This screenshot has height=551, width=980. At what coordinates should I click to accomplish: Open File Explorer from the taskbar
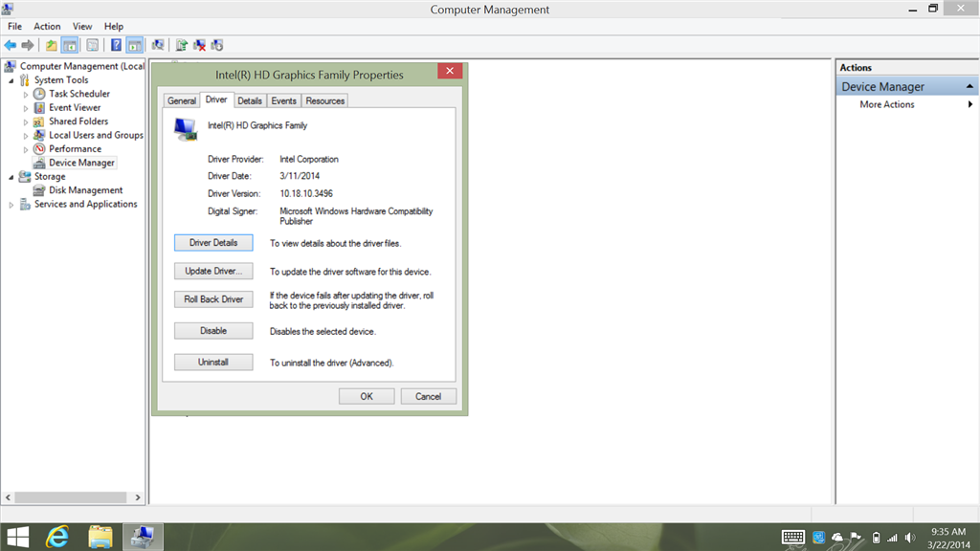pyautogui.click(x=100, y=537)
